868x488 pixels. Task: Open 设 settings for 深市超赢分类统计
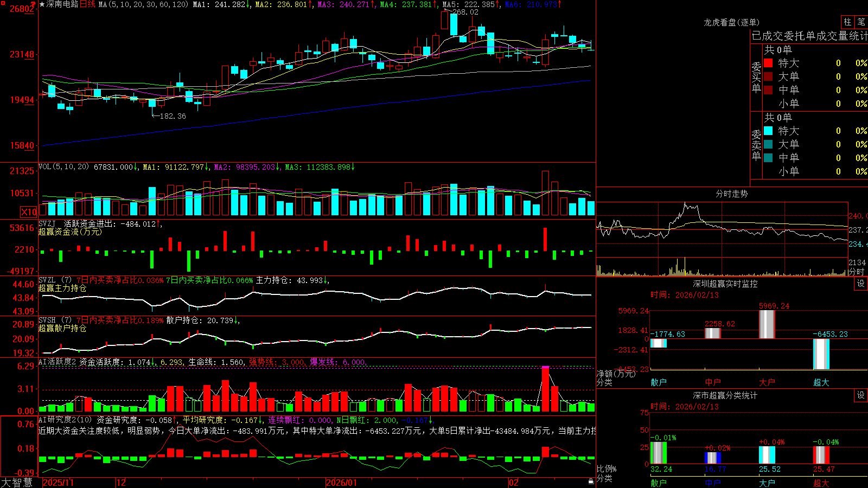pos(861,395)
